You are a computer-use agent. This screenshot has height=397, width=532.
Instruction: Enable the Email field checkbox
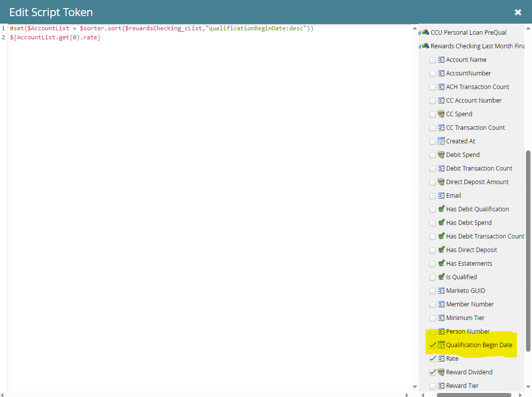pyautogui.click(x=433, y=196)
